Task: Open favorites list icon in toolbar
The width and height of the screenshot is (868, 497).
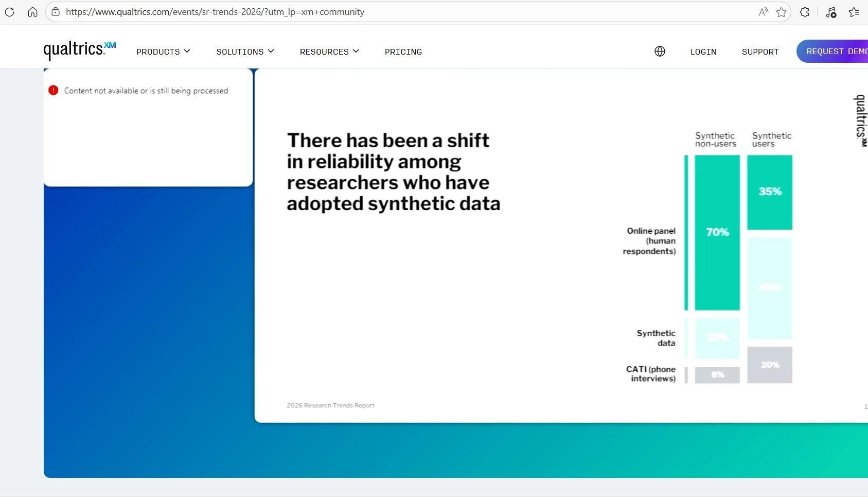Action: click(854, 12)
